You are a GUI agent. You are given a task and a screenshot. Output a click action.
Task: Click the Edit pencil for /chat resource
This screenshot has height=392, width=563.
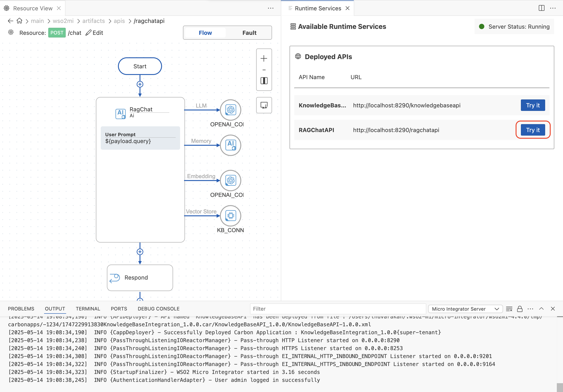click(88, 33)
